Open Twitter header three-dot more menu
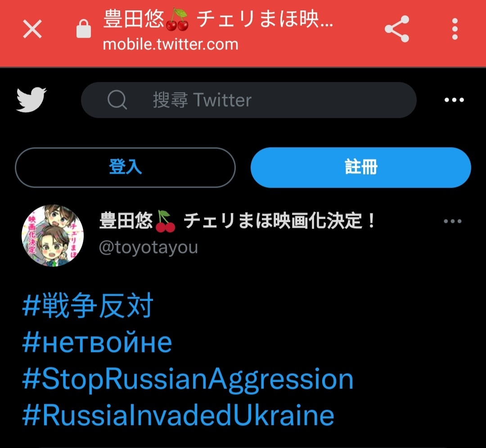The image size is (486, 448). pyautogui.click(x=454, y=100)
